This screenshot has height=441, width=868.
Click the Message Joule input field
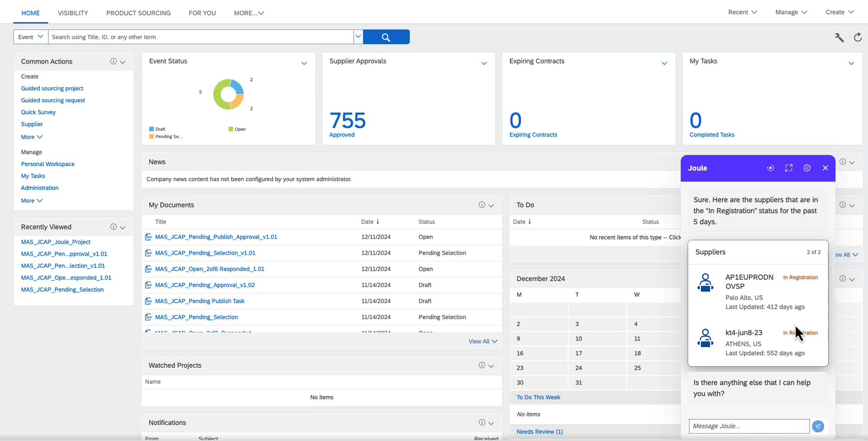coord(749,426)
